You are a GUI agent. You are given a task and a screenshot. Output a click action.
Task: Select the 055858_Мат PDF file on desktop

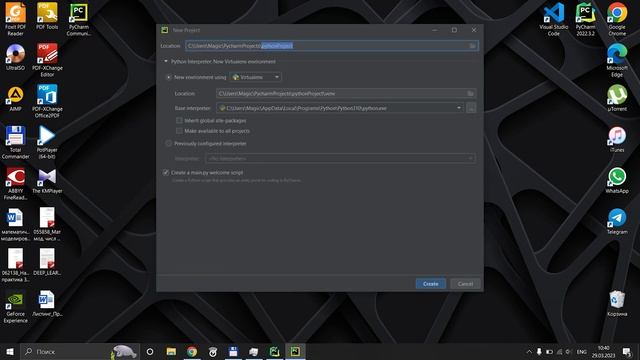(47, 224)
